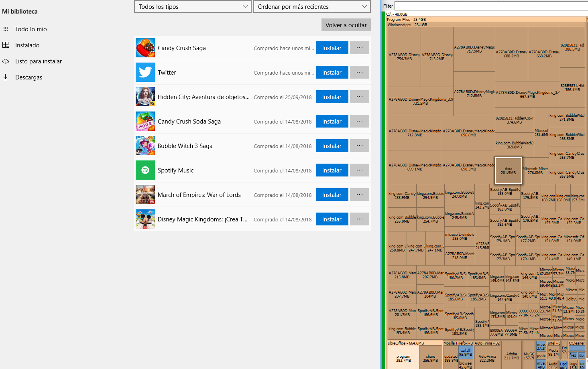Click the Twitter bird app icon
Image resolution: width=588 pixels, height=369 pixels.
[145, 73]
